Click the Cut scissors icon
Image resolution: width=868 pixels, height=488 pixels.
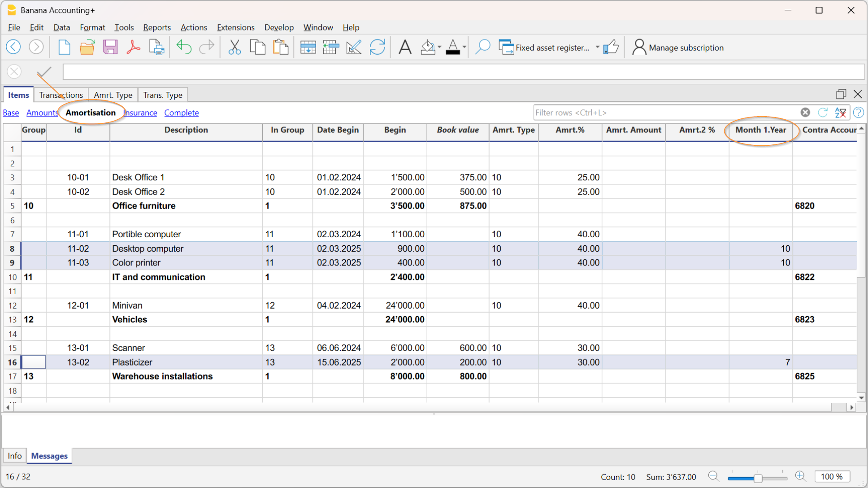[234, 47]
